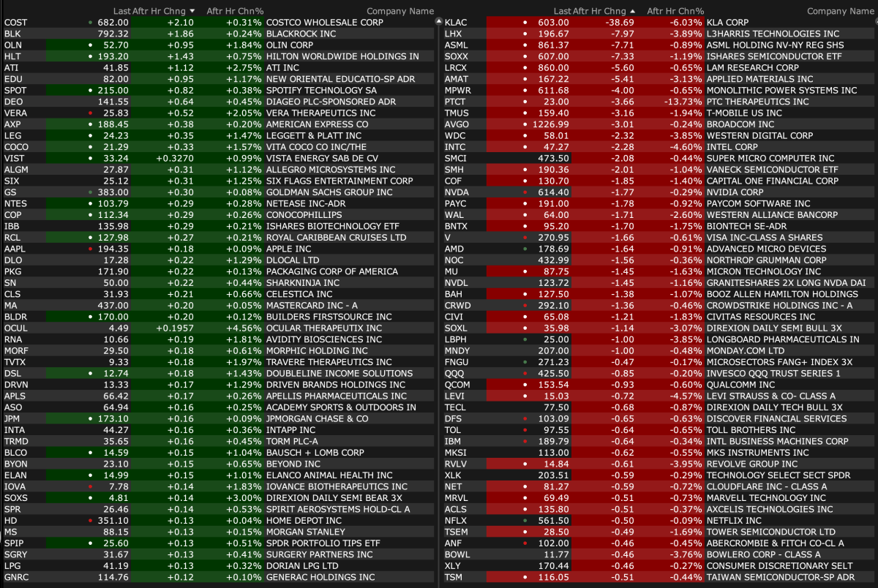Click right panel Aftr Hr Chn% column header
The height and width of the screenshot is (588, 878).
pyautogui.click(x=675, y=11)
